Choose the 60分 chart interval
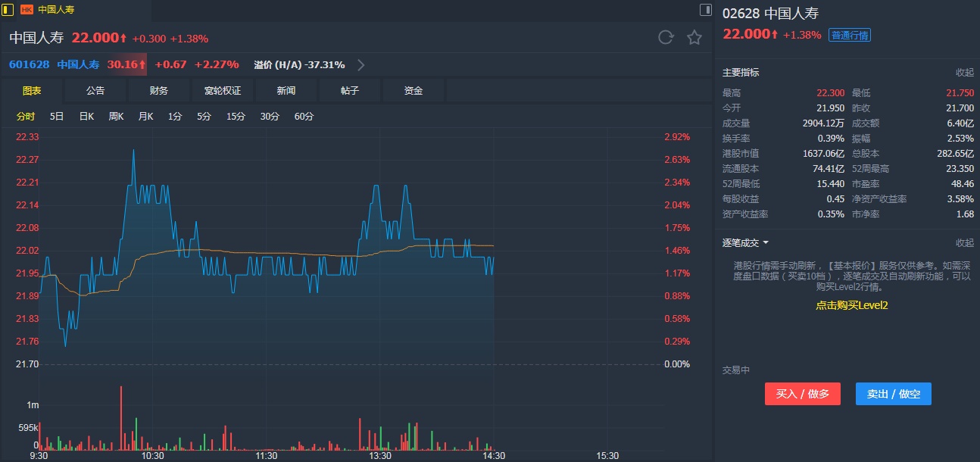The height and width of the screenshot is (462, 980). (x=304, y=117)
